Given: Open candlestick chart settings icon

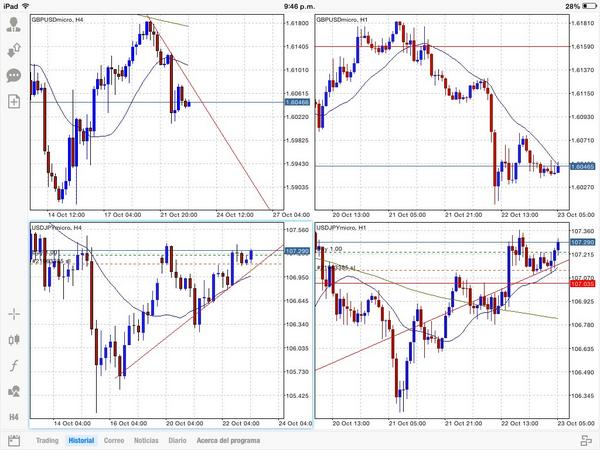Looking at the screenshot, I should (14, 339).
